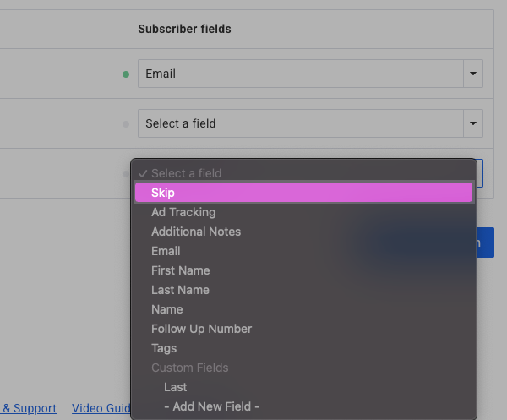The width and height of the screenshot is (507, 420).
Task: Pick Follow Up Number from the list
Action: tap(201, 329)
